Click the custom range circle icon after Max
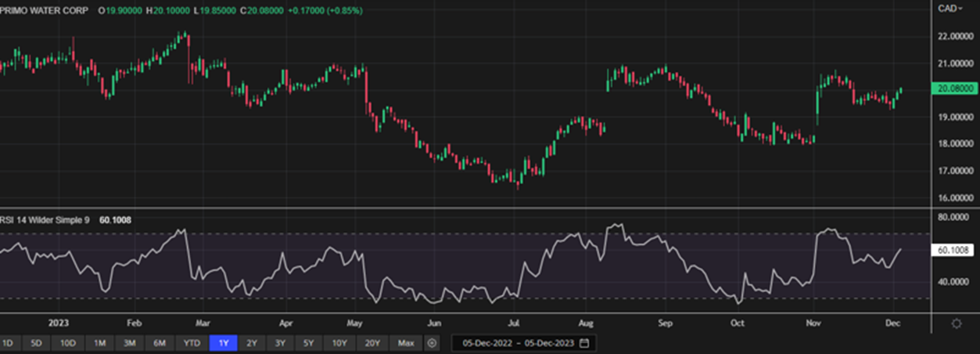Image resolution: width=980 pixels, height=354 pixels. point(432,343)
